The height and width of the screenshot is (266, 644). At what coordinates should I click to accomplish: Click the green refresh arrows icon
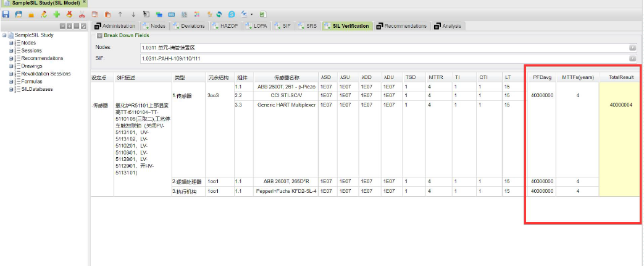[x=219, y=14]
